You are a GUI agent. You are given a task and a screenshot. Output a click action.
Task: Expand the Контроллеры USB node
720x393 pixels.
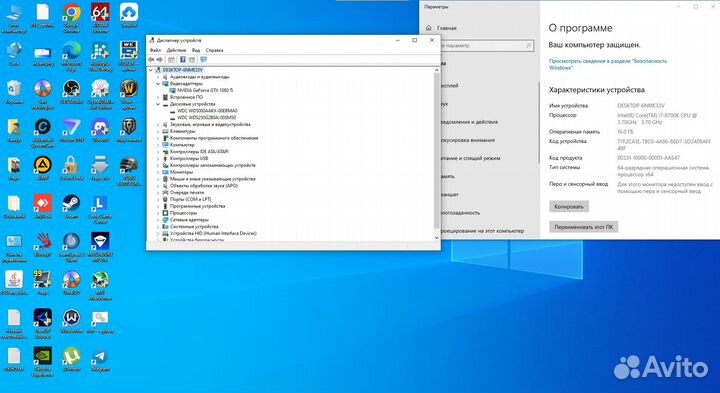pos(158,158)
